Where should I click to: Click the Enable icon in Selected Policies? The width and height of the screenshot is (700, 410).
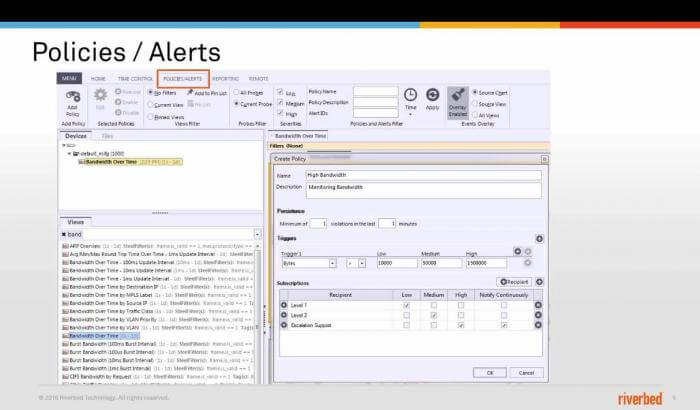click(118, 102)
